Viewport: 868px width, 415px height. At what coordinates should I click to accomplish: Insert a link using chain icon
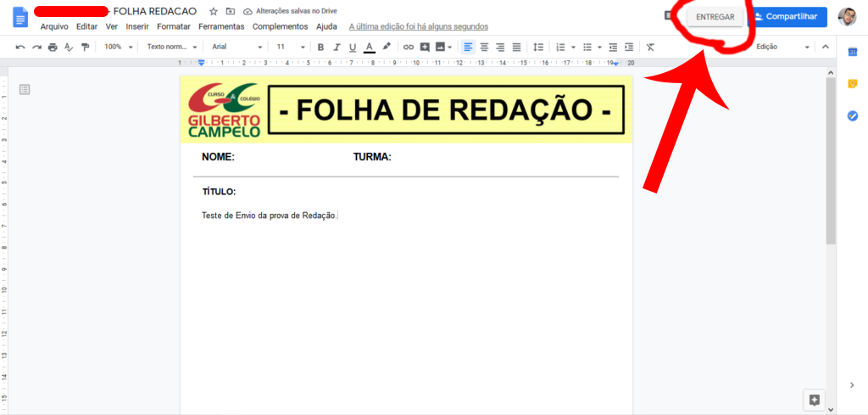point(409,47)
